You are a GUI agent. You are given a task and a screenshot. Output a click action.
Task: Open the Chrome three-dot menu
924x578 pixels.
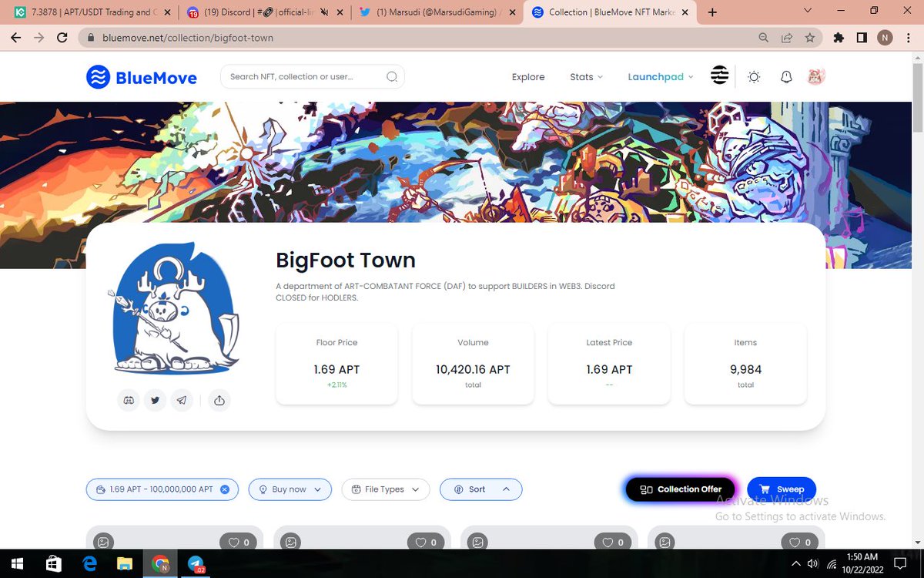pos(909,37)
